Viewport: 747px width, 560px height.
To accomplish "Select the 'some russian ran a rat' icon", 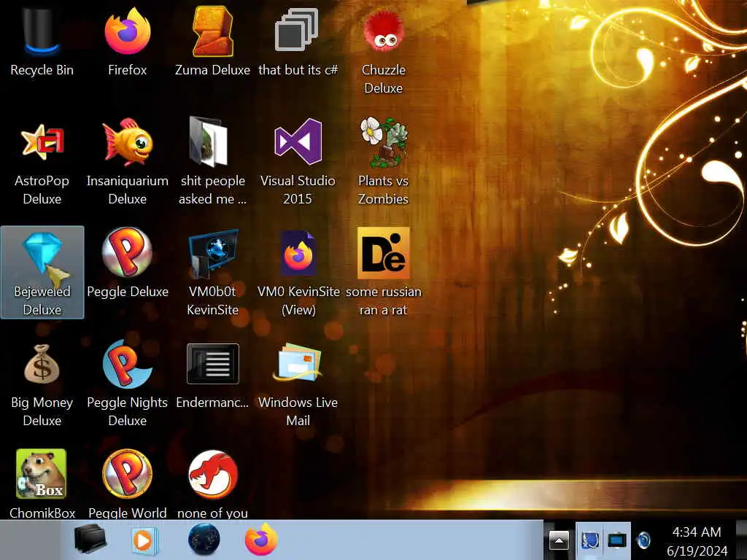I will coord(383,253).
